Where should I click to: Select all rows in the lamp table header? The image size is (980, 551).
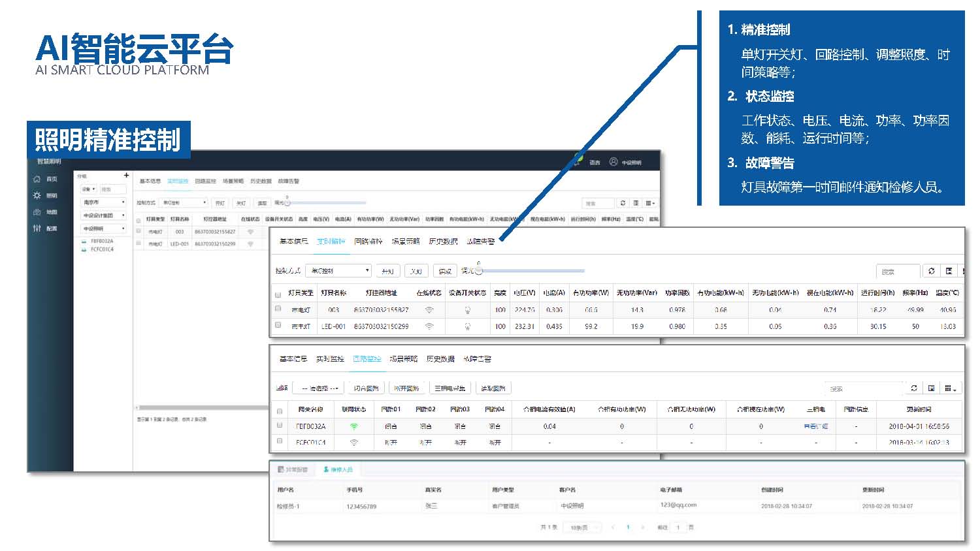(278, 294)
